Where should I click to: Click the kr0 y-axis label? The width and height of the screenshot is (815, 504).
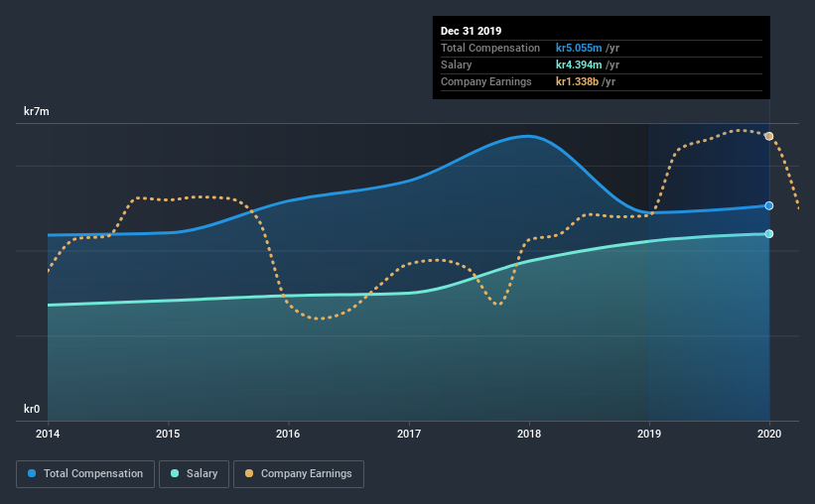32,409
